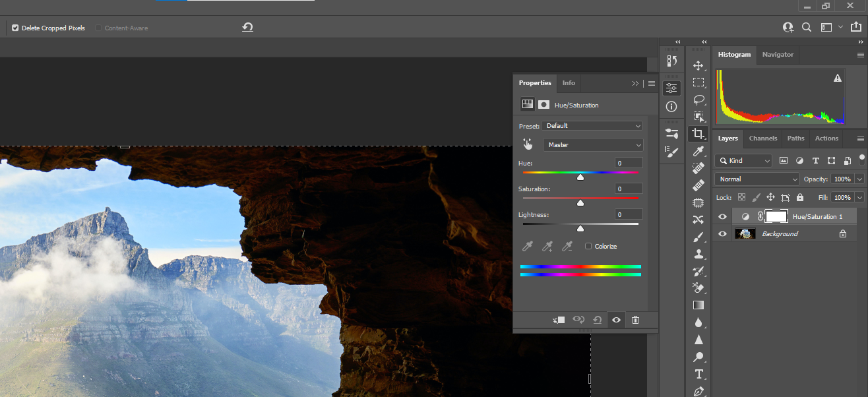Select the Lasso tool
868x397 pixels.
pyautogui.click(x=698, y=100)
